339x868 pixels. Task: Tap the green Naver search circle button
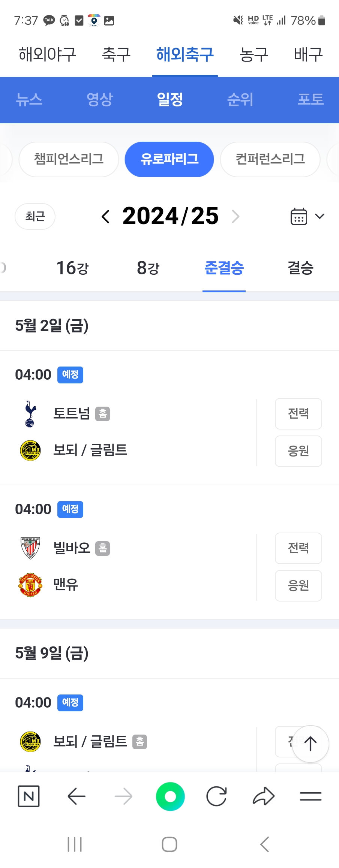170,796
